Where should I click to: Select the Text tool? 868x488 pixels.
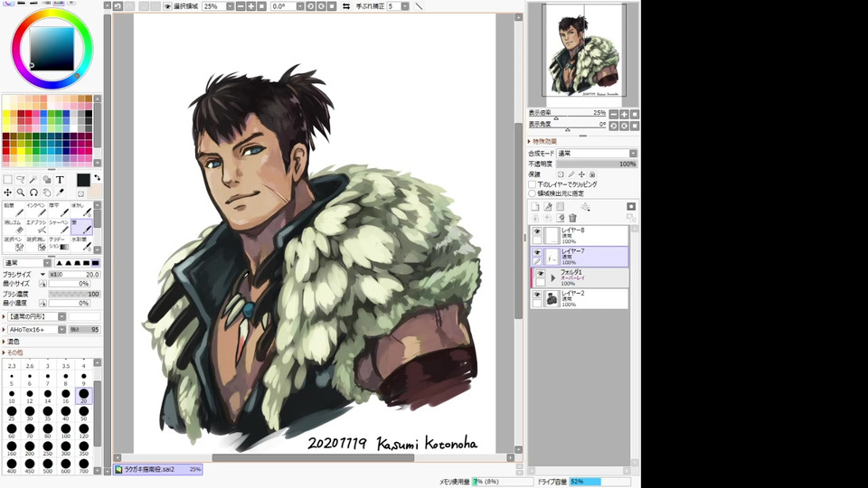[60, 180]
